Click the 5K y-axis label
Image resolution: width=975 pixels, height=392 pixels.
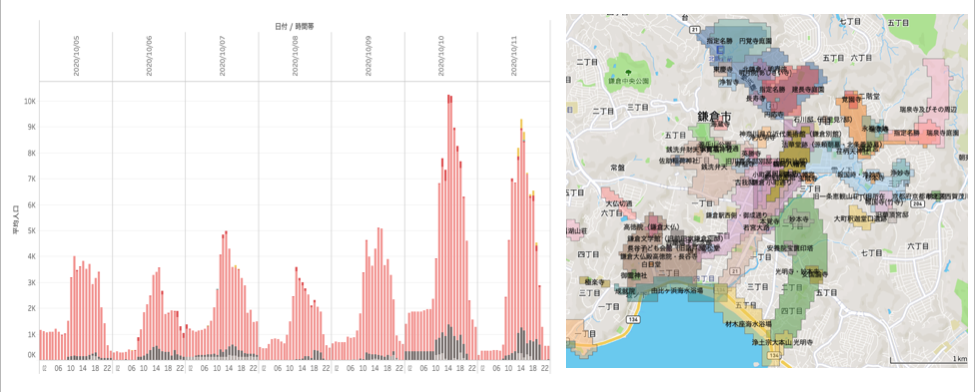click(x=31, y=231)
